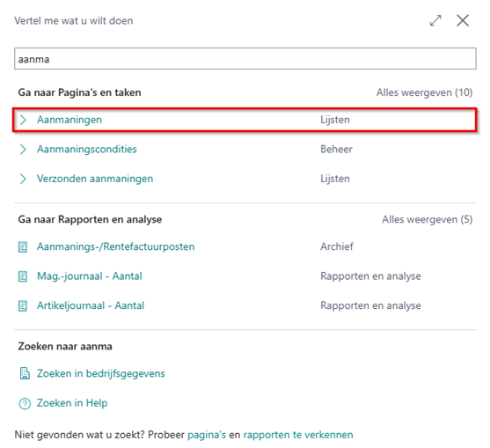
Task: Show all 5 reports and analysis results
Action: point(428,219)
